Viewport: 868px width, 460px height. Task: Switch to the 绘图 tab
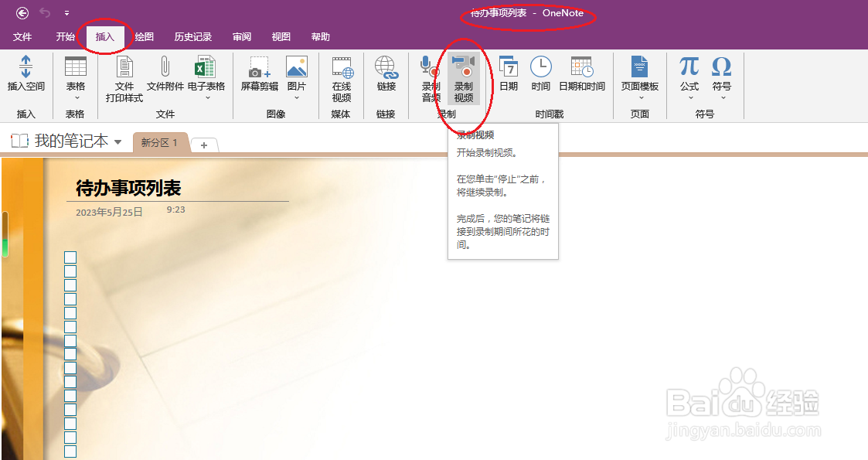click(x=144, y=37)
